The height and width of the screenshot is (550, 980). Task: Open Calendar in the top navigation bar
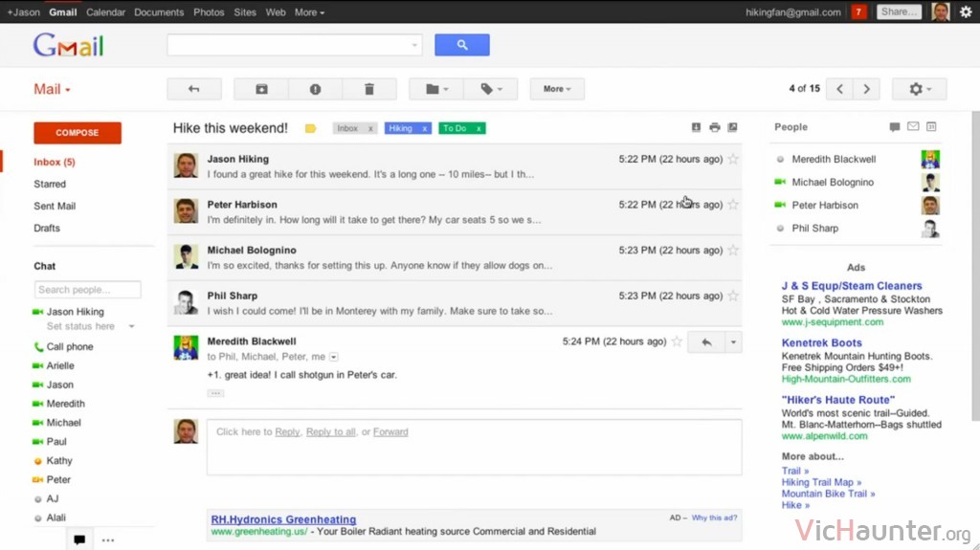point(105,11)
